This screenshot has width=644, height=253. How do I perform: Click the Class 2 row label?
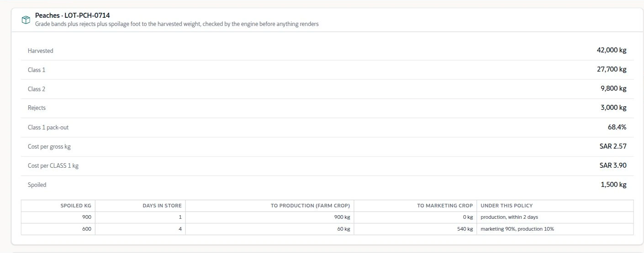click(37, 89)
